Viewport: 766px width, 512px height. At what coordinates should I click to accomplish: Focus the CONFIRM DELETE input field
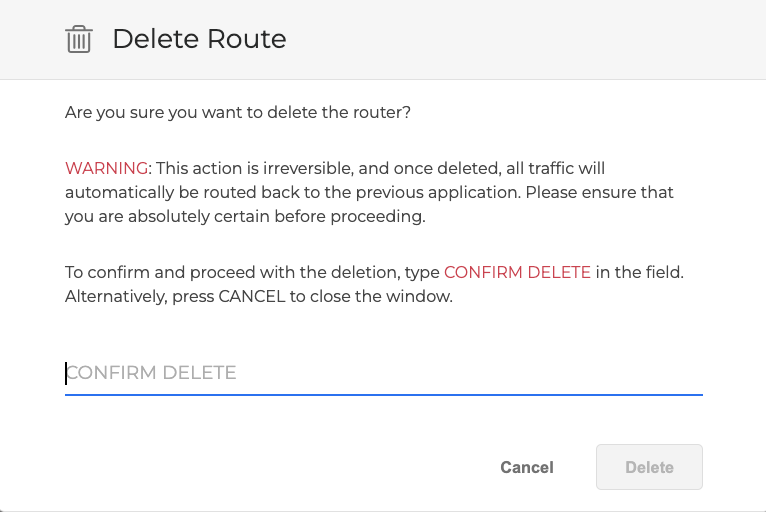(384, 373)
